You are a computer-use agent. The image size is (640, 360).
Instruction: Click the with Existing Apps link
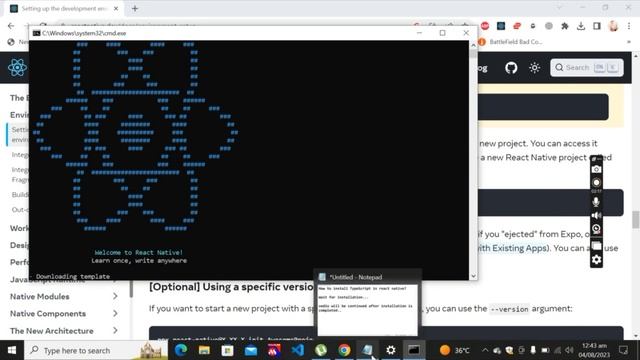pyautogui.click(x=512, y=248)
